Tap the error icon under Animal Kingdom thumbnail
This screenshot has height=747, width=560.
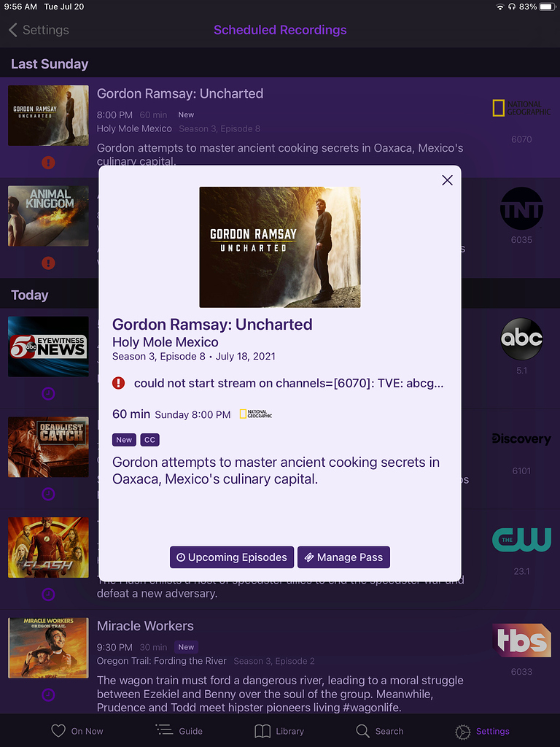48,263
